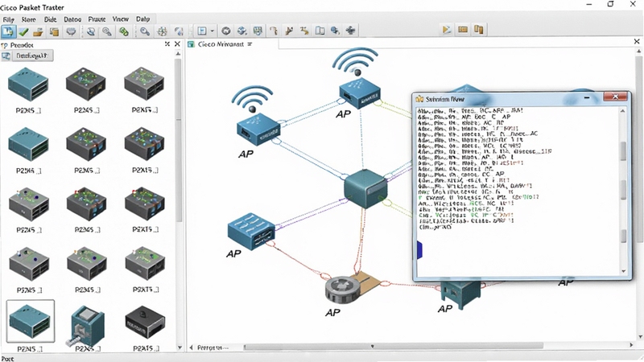
Task: Click the highlighted blue document icon in toolbar
Action: click(x=8, y=31)
